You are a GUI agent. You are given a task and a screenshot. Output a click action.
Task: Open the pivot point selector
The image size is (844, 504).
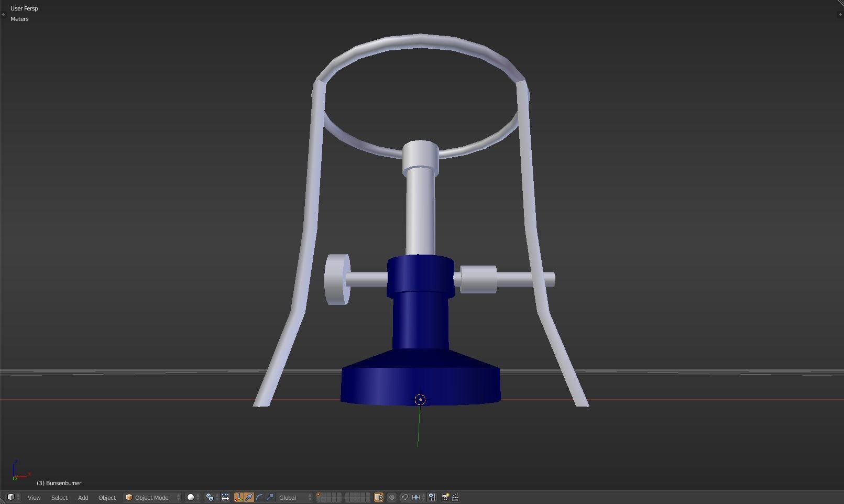(x=212, y=497)
